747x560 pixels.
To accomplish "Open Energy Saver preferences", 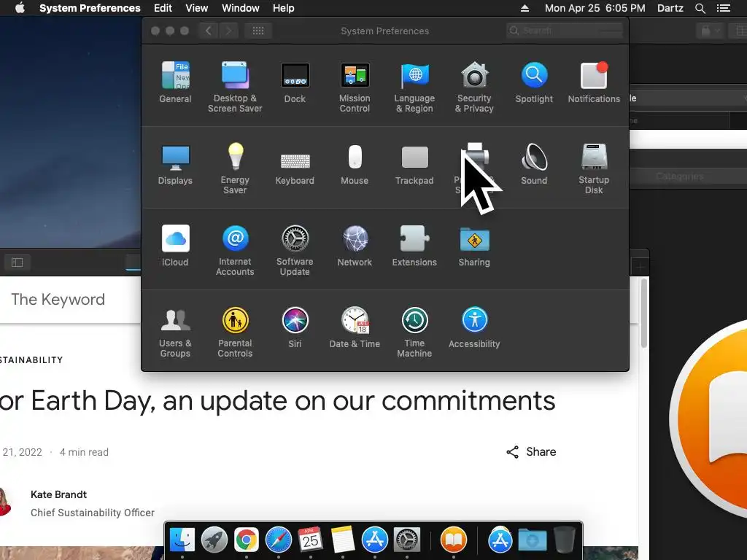I will click(x=235, y=168).
